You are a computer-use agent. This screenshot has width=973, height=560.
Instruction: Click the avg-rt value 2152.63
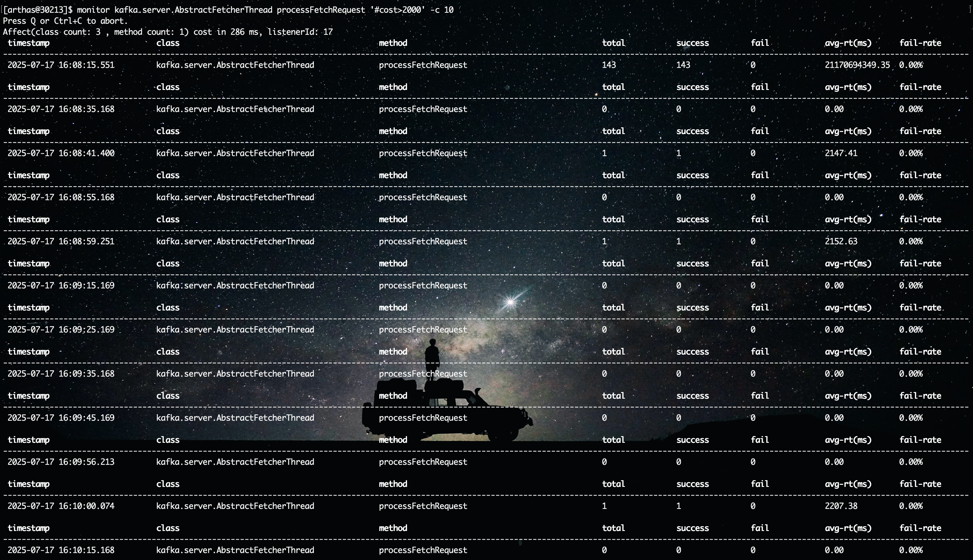(841, 241)
